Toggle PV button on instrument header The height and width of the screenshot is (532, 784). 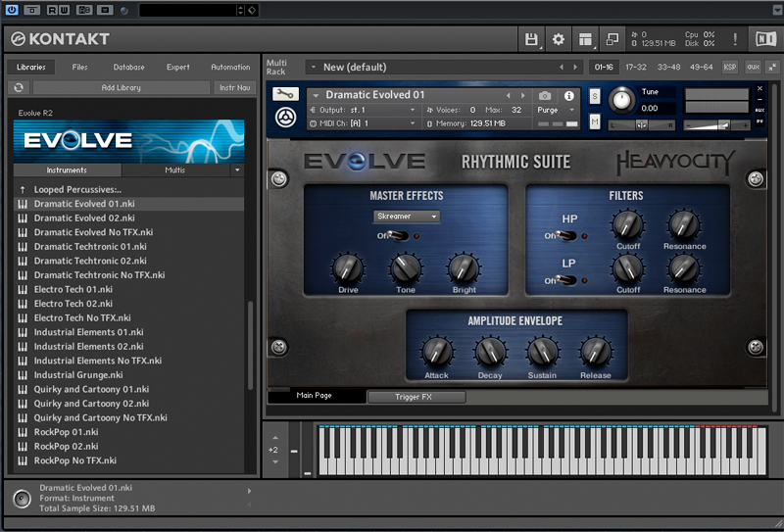tap(759, 121)
